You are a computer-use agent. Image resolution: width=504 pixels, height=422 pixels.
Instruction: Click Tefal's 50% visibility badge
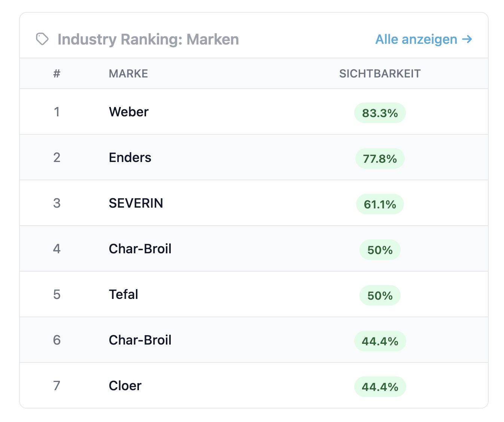[x=380, y=296]
